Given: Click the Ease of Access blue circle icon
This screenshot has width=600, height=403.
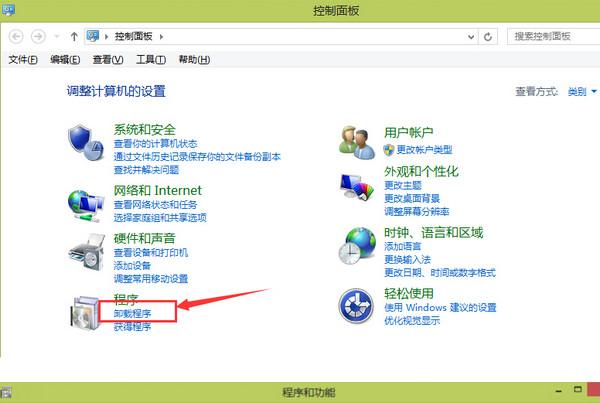Looking at the screenshot, I should pyautogui.click(x=356, y=306).
